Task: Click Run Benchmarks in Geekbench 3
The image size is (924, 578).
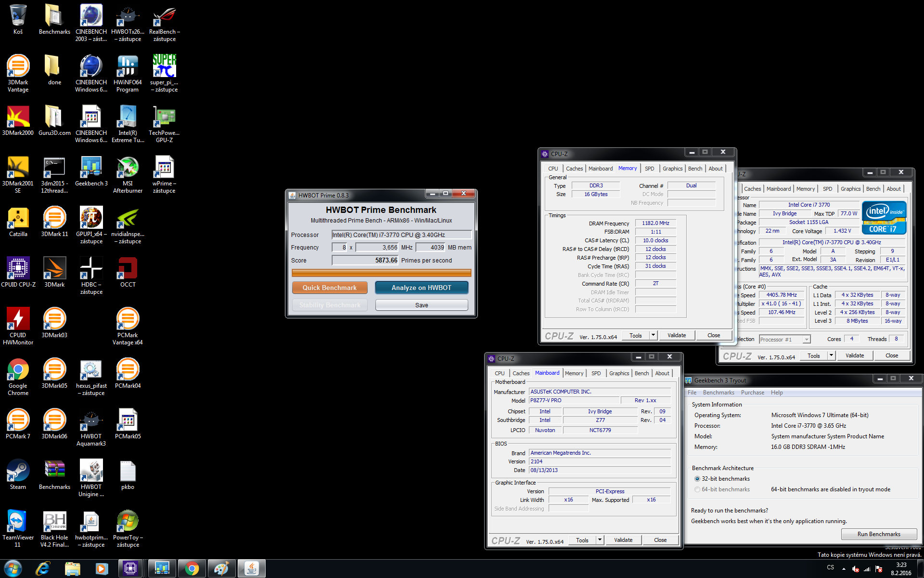Action: [x=879, y=534]
